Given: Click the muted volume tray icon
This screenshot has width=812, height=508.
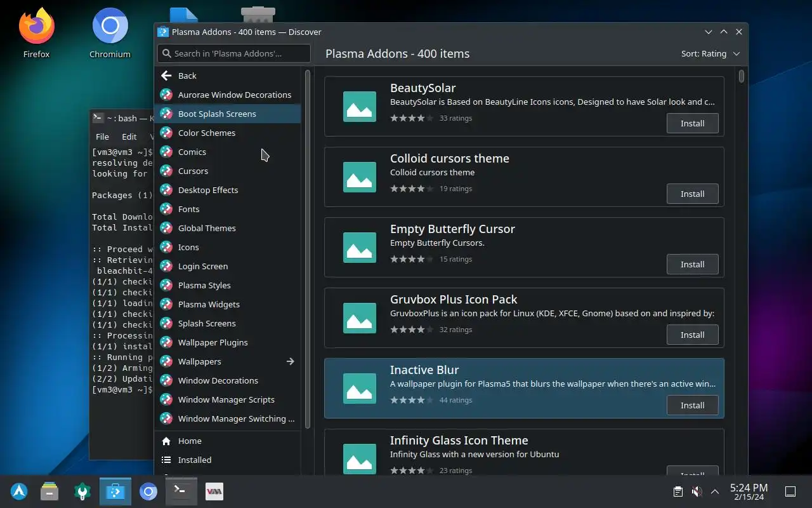Looking at the screenshot, I should coord(697,491).
